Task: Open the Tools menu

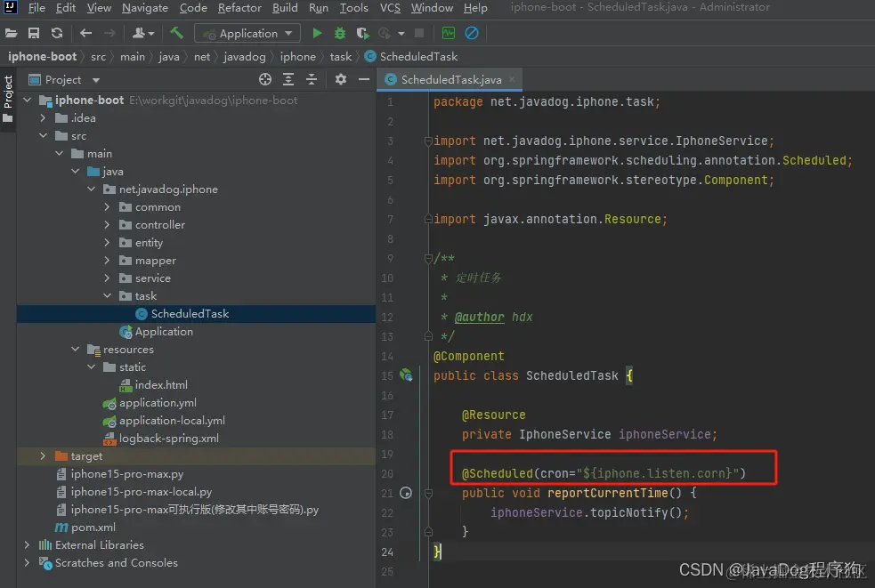Action: point(353,8)
